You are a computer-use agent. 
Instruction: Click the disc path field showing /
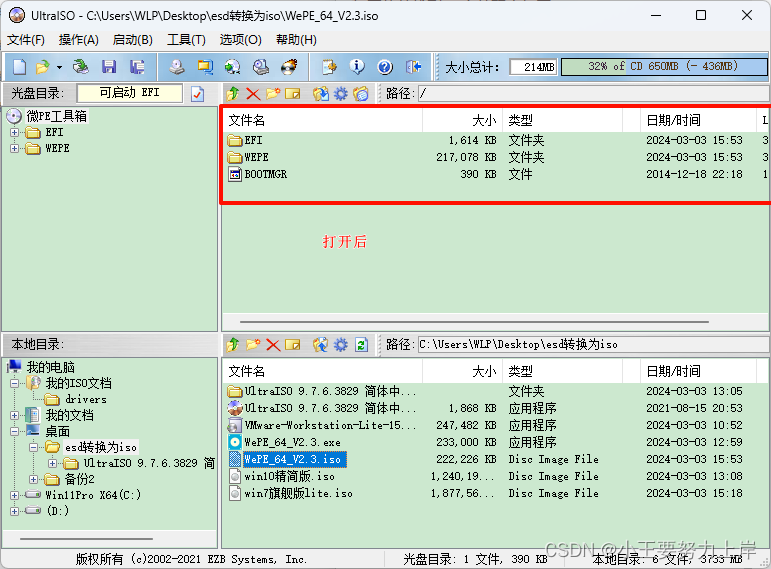593,93
